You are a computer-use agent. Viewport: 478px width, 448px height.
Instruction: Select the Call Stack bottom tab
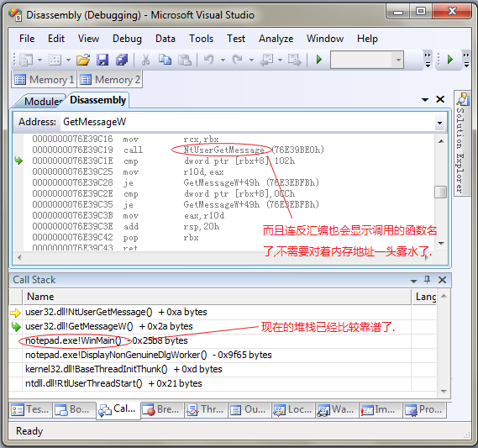tap(118, 409)
